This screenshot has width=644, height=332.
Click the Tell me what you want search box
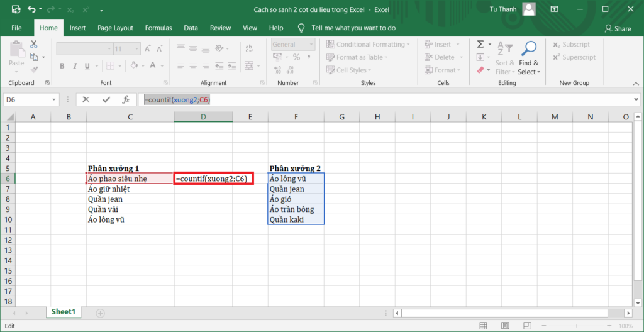[353, 28]
